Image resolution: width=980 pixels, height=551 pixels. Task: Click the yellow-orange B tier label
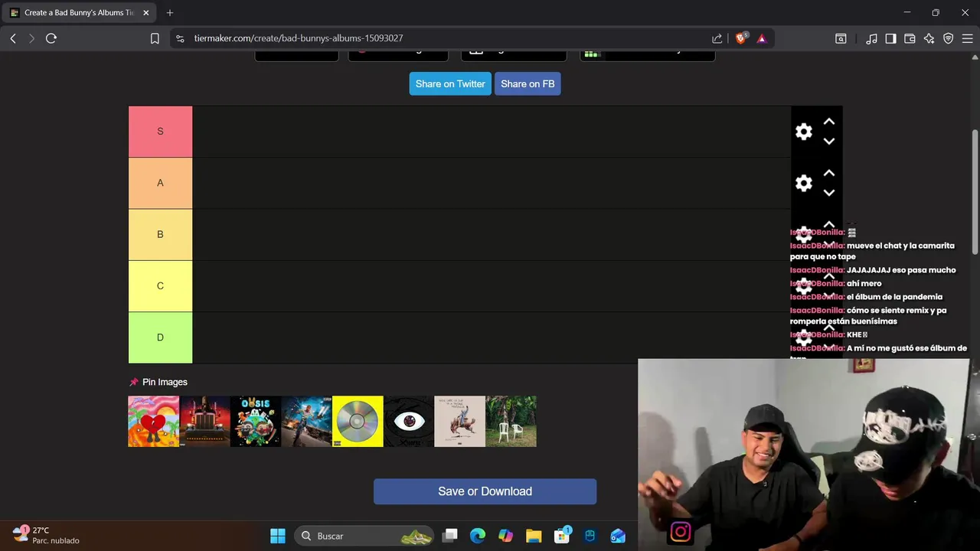click(160, 234)
